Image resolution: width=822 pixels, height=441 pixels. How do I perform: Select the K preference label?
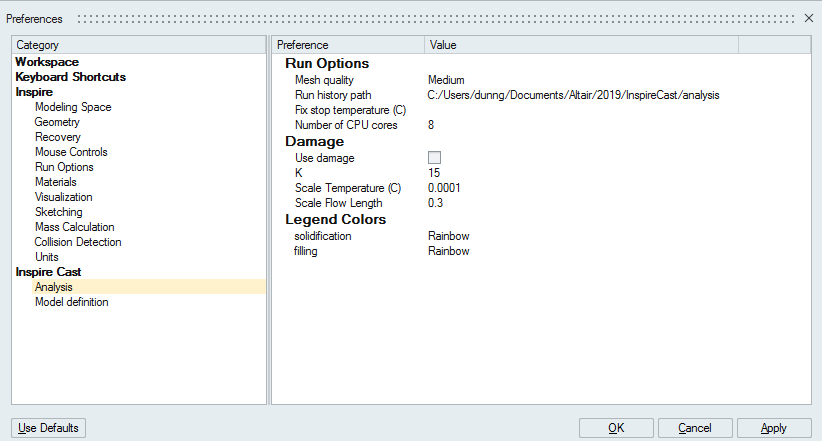(298, 173)
